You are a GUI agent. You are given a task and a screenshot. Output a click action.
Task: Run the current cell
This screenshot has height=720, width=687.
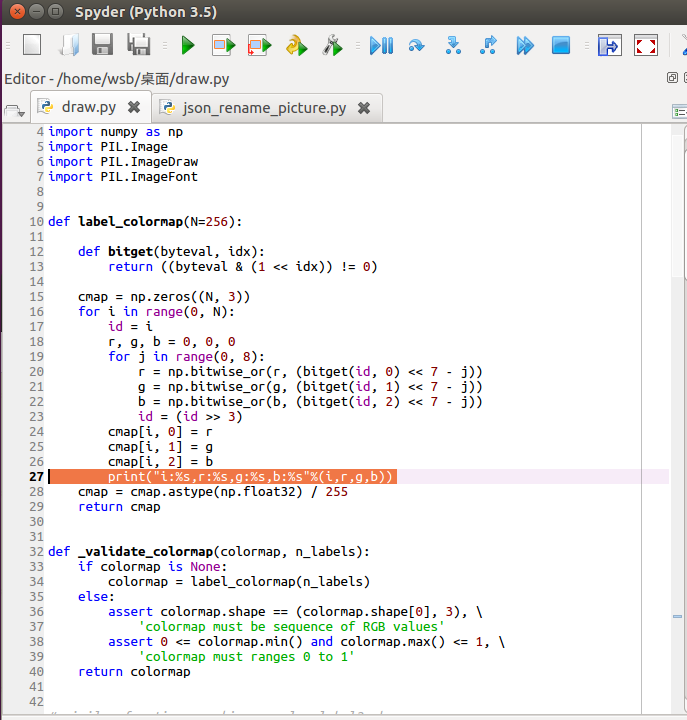[223, 45]
